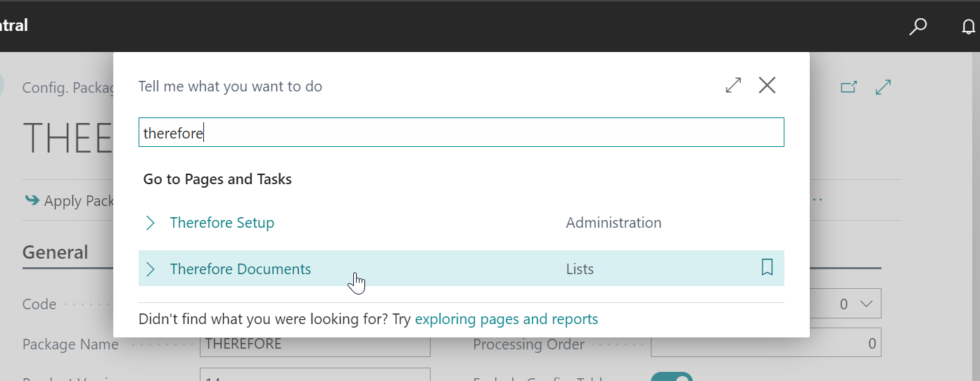Viewport: 980px width, 381px height.
Task: Click the Processing Order number field
Action: coord(765,344)
